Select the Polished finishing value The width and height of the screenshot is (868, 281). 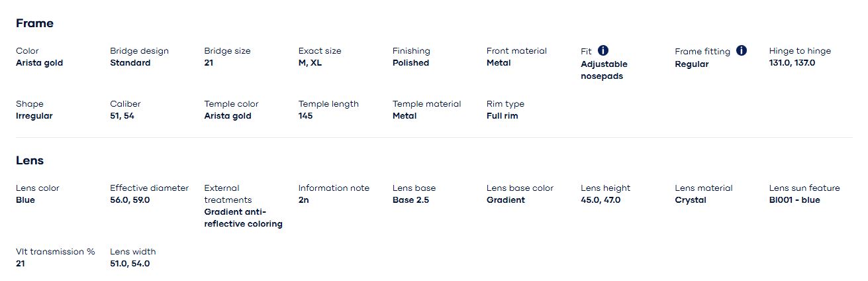410,63
